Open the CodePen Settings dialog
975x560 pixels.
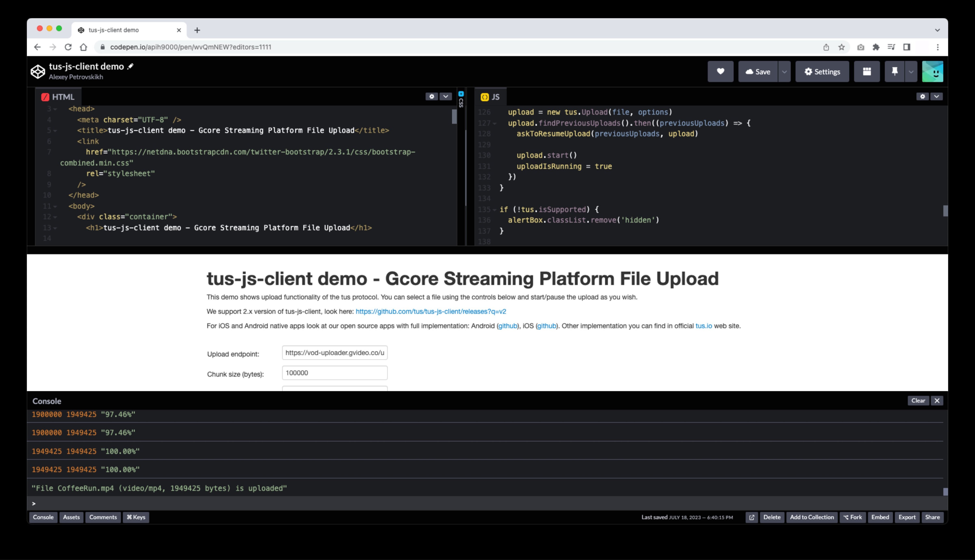pyautogui.click(x=822, y=71)
